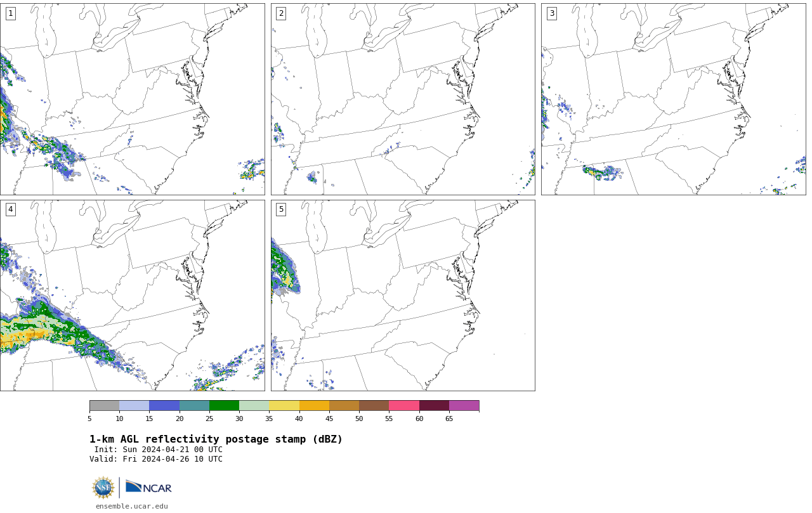Click the NSF logo
Viewport: 812px width, 513px height.
tap(103, 488)
